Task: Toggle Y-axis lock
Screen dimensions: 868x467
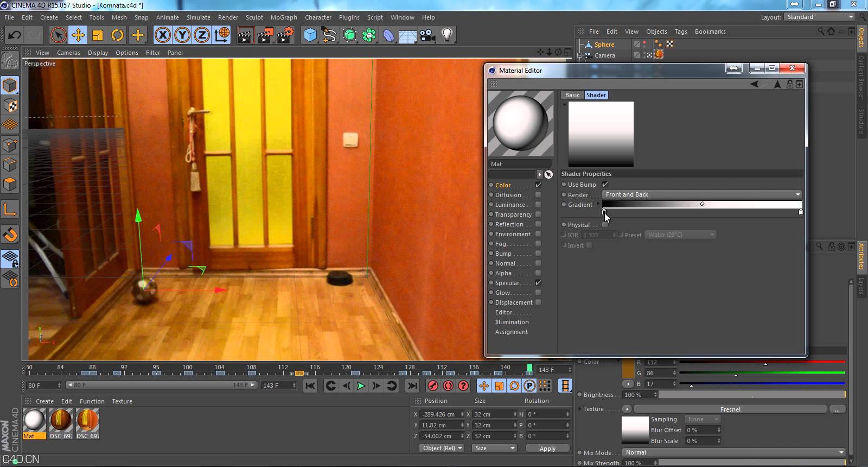Action: [182, 36]
